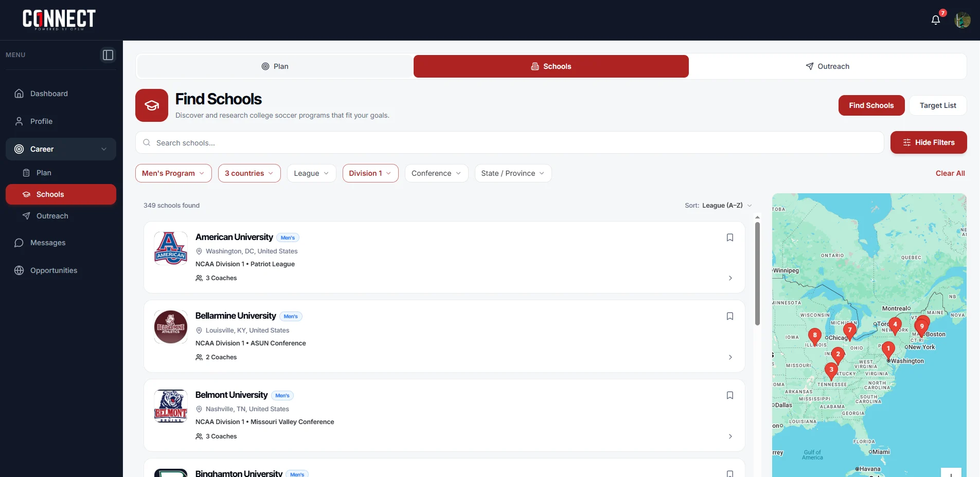Image resolution: width=980 pixels, height=477 pixels.
Task: Click 'NCAA Division 1 • Patriot League' text
Action: tap(245, 264)
